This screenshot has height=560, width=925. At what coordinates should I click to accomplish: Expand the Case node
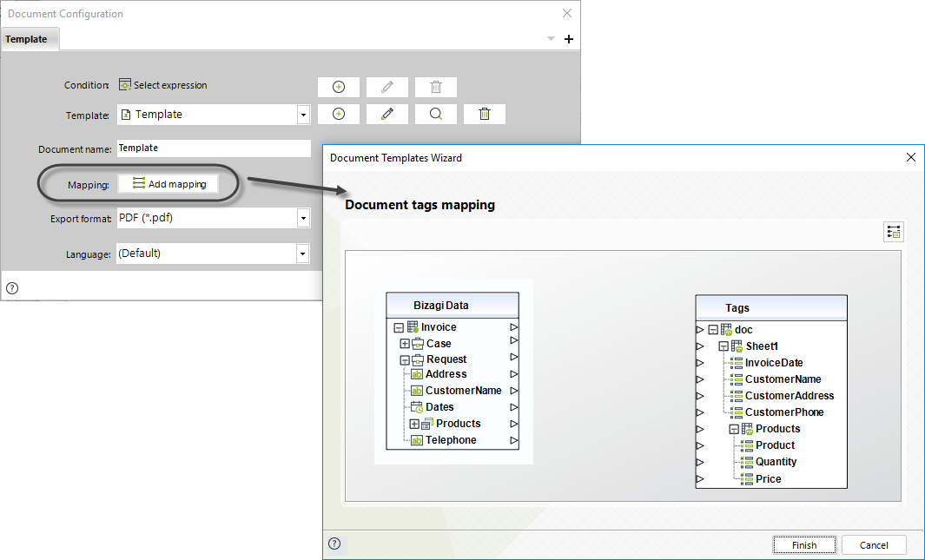[405, 344]
